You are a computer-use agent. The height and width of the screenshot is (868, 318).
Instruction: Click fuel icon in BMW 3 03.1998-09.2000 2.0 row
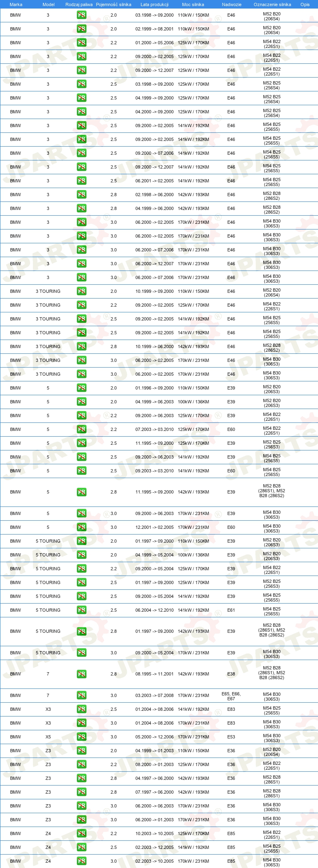(x=81, y=15)
